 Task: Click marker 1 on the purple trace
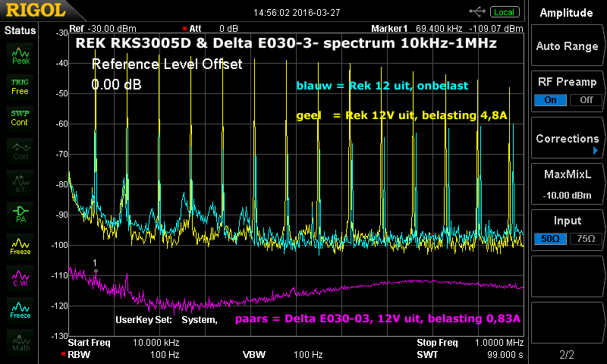96,271
